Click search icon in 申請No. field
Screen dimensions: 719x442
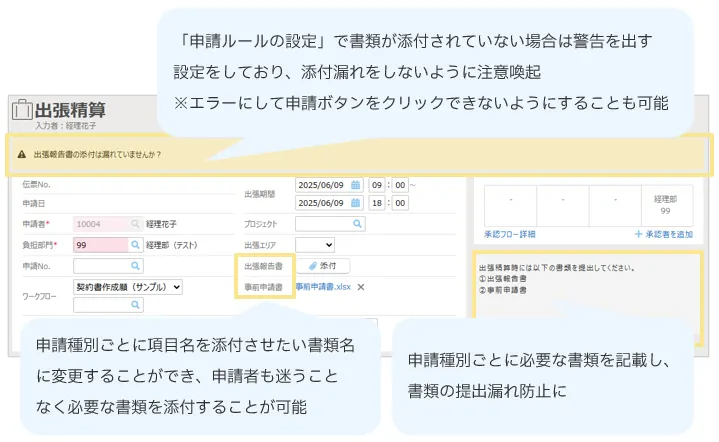pyautogui.click(x=135, y=266)
